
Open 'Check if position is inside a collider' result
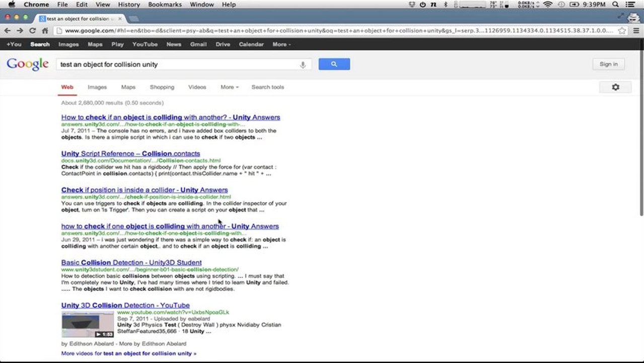pyautogui.click(x=145, y=190)
